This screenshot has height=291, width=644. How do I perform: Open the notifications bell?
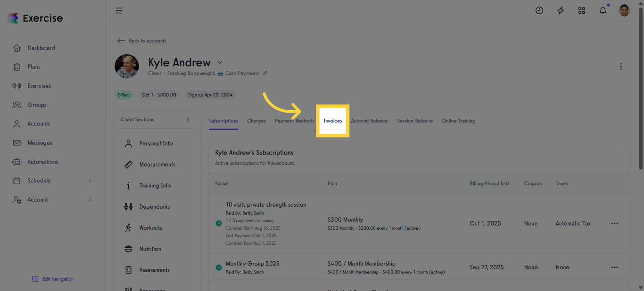coord(603,10)
